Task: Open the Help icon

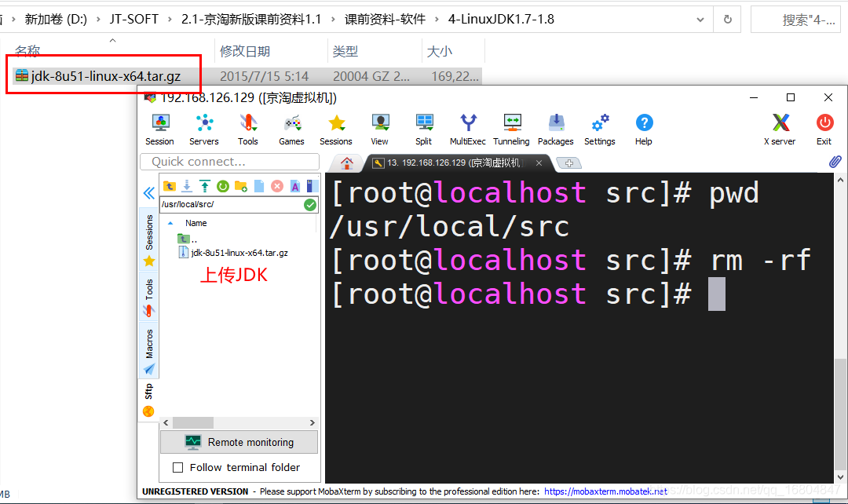Action: 644,130
